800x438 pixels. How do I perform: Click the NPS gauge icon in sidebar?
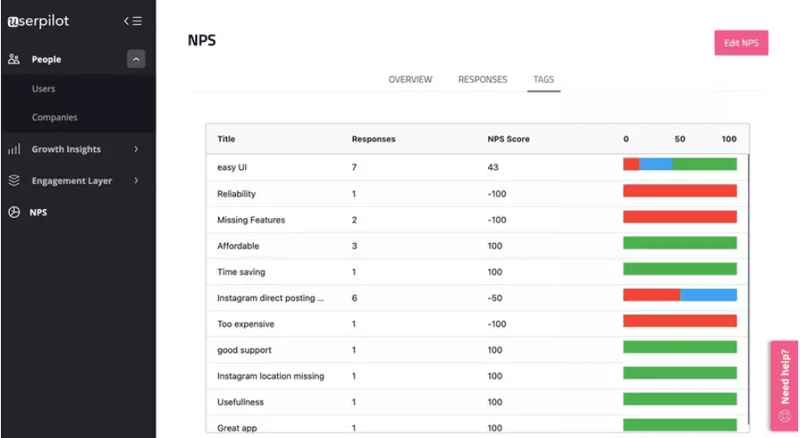pyautogui.click(x=14, y=212)
